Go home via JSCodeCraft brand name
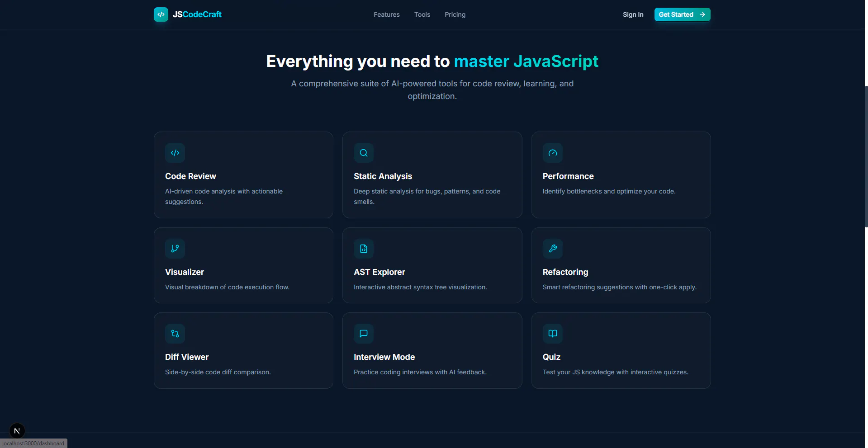The image size is (868, 448). pyautogui.click(x=197, y=14)
